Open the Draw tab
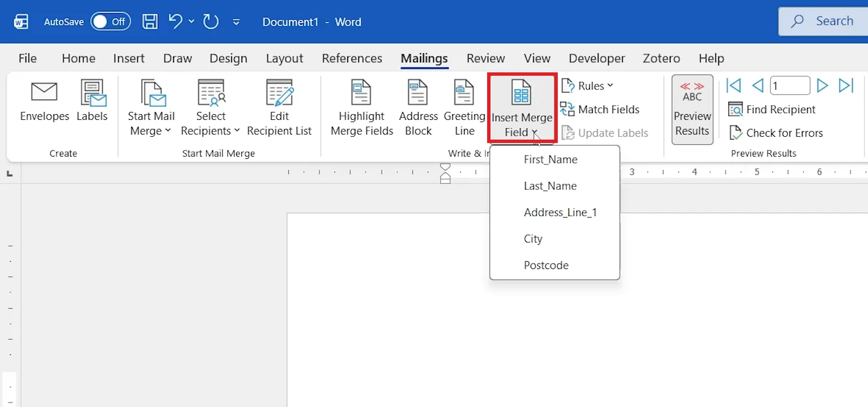Screen dimensions: 868x407 177,58
